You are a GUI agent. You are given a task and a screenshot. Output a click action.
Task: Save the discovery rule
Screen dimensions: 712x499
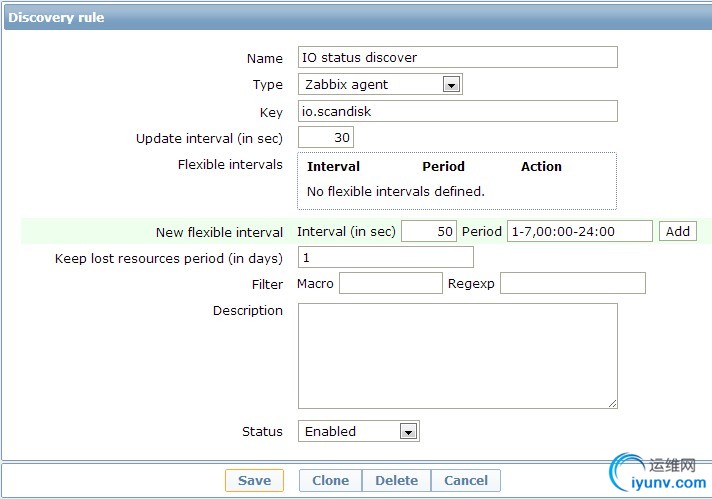tap(254, 480)
